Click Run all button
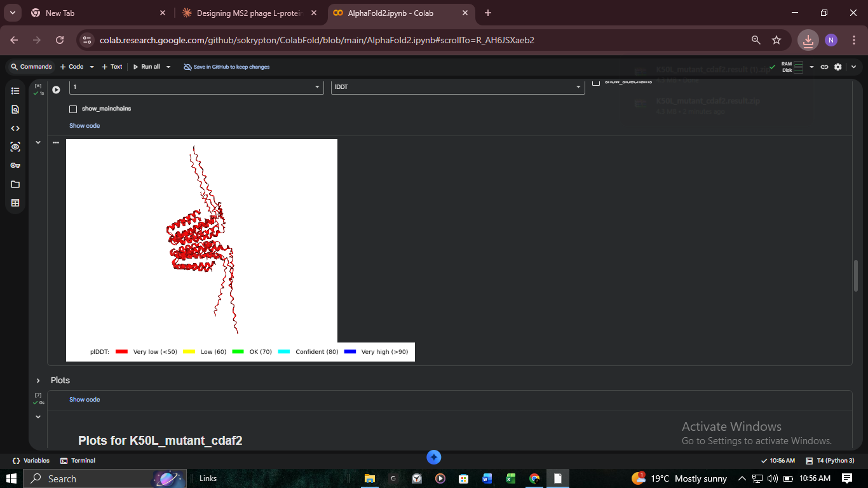The width and height of the screenshot is (868, 488). (x=147, y=67)
